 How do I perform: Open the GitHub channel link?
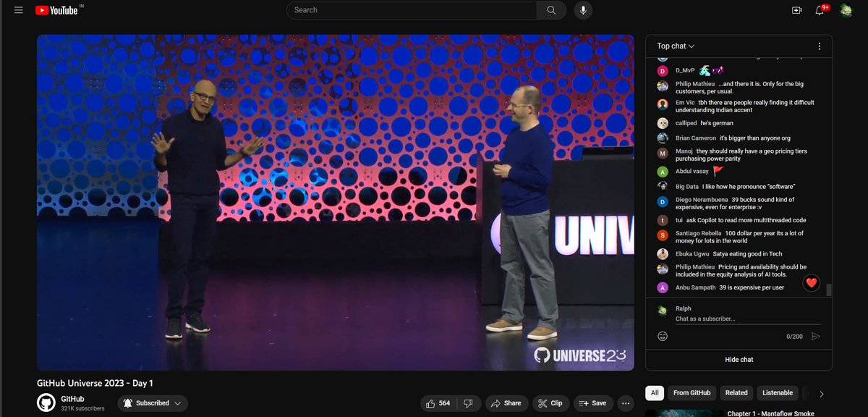(x=72, y=398)
